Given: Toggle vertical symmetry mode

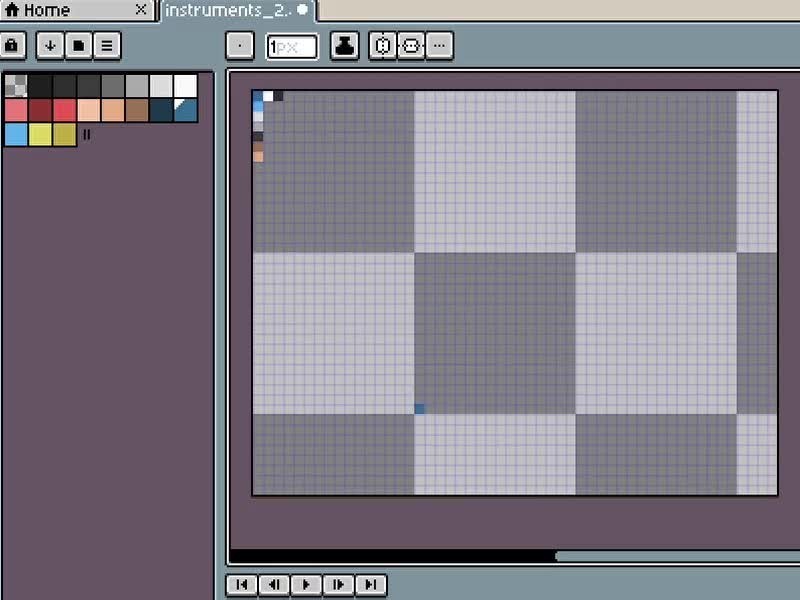Looking at the screenshot, I should (411, 46).
